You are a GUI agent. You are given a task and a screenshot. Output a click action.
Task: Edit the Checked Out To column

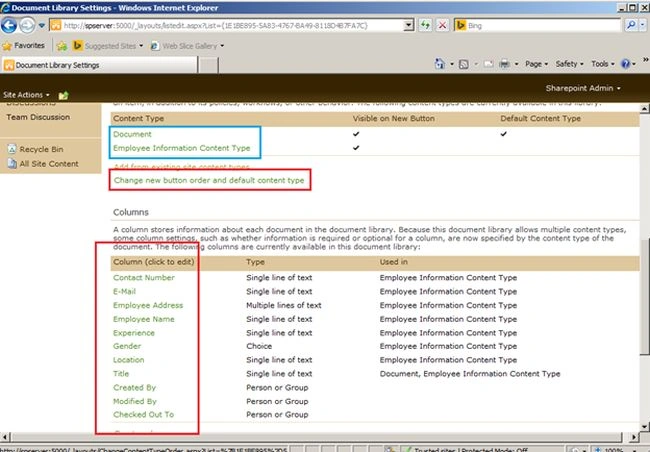click(143, 415)
